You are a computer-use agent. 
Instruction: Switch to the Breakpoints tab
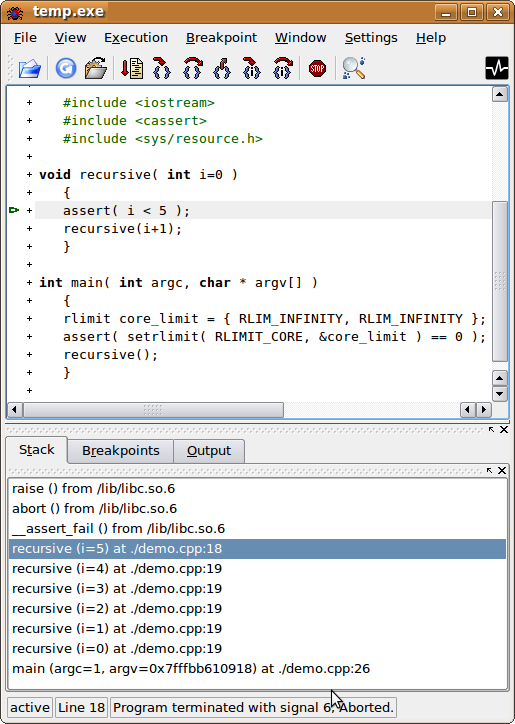[x=121, y=451]
